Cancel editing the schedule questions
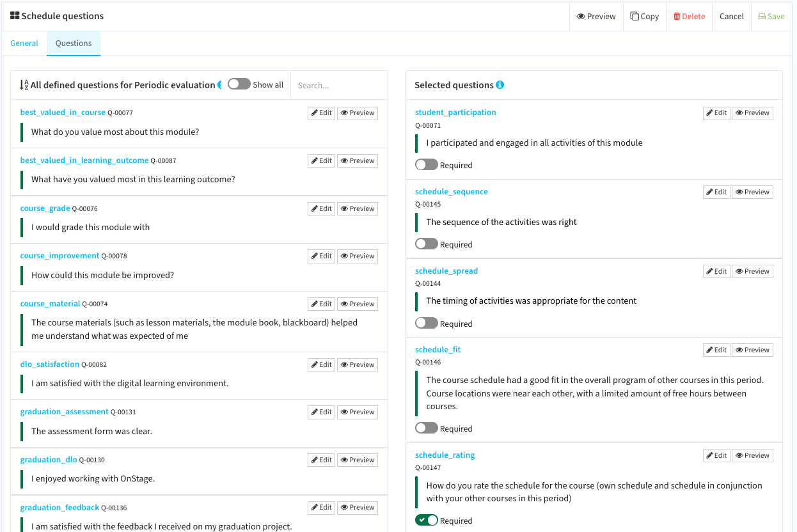797x532 pixels. pyautogui.click(x=731, y=17)
